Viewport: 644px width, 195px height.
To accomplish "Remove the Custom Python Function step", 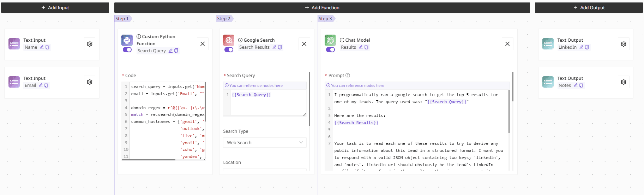I will pyautogui.click(x=203, y=44).
